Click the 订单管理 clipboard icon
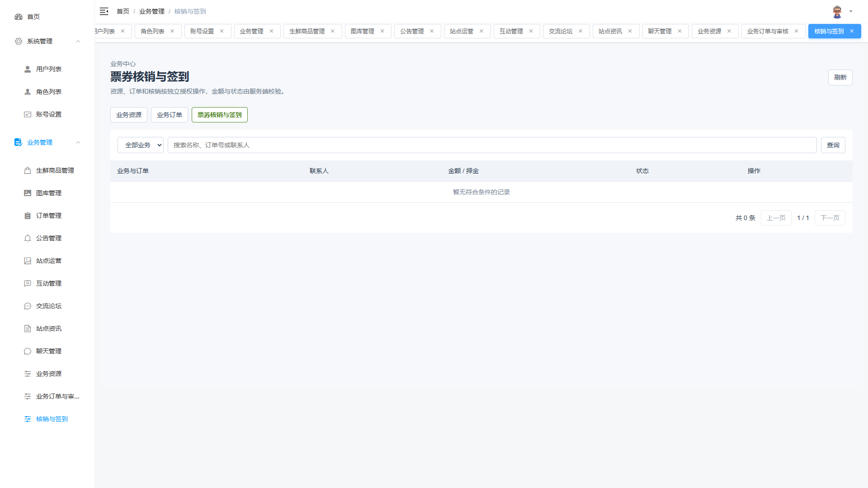This screenshot has width=868, height=488. click(x=28, y=216)
